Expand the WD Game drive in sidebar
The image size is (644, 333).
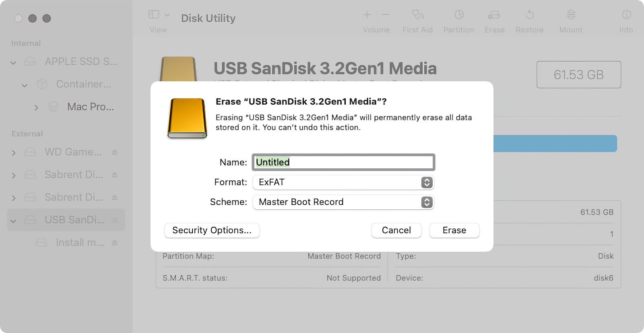click(x=13, y=152)
